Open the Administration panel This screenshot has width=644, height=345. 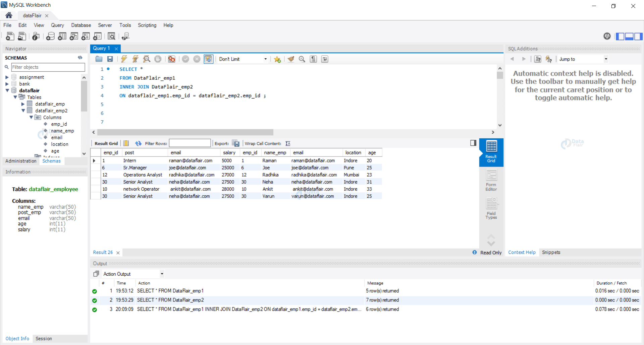pos(20,161)
